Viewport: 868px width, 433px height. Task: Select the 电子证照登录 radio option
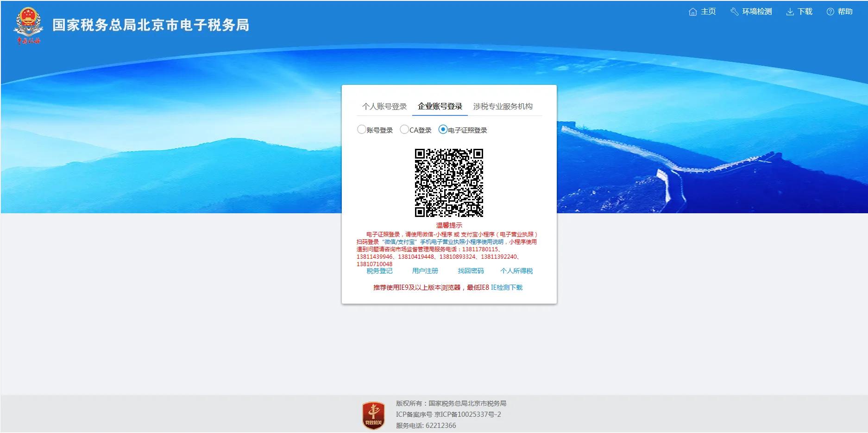[442, 130]
